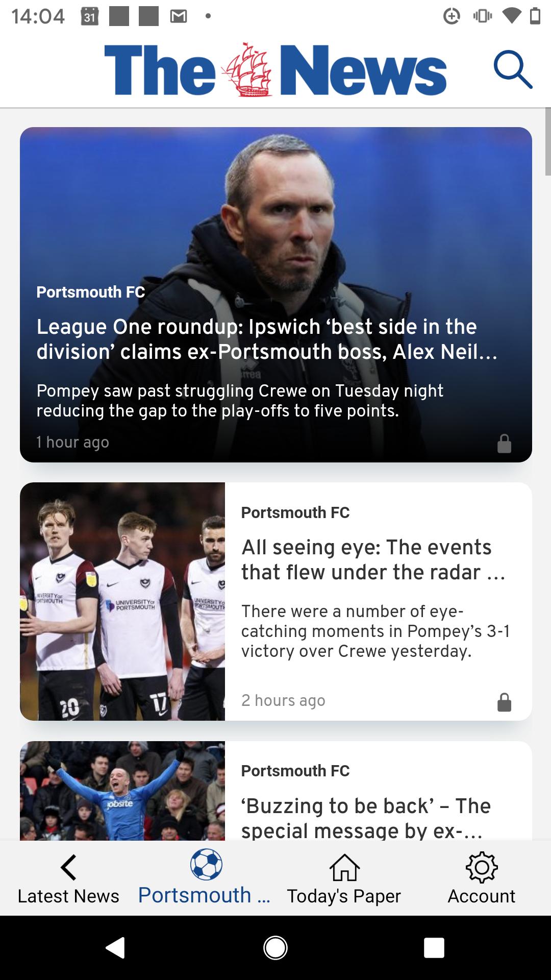The width and height of the screenshot is (551, 980).
Task: Tap lock icon on League One roundup card
Action: [x=504, y=444]
